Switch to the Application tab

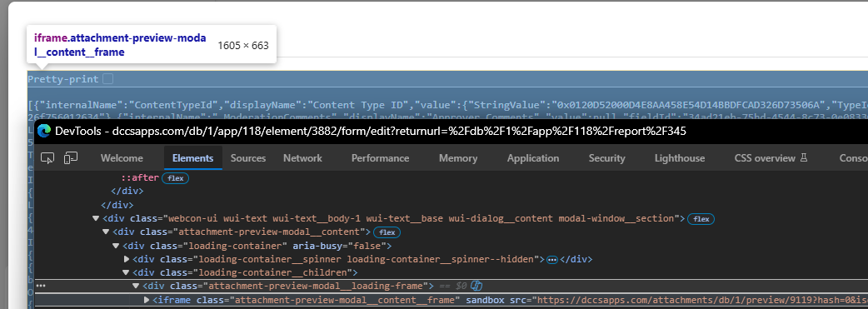(x=533, y=158)
